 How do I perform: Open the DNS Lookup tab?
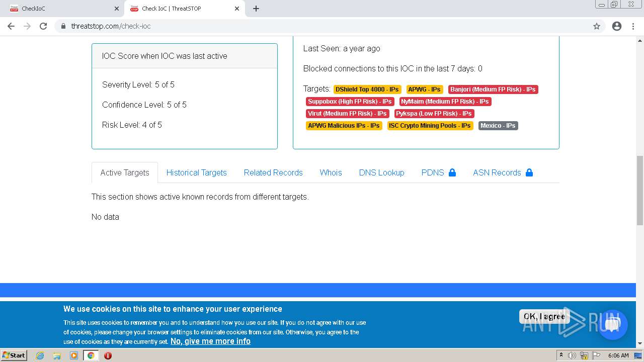(x=382, y=172)
